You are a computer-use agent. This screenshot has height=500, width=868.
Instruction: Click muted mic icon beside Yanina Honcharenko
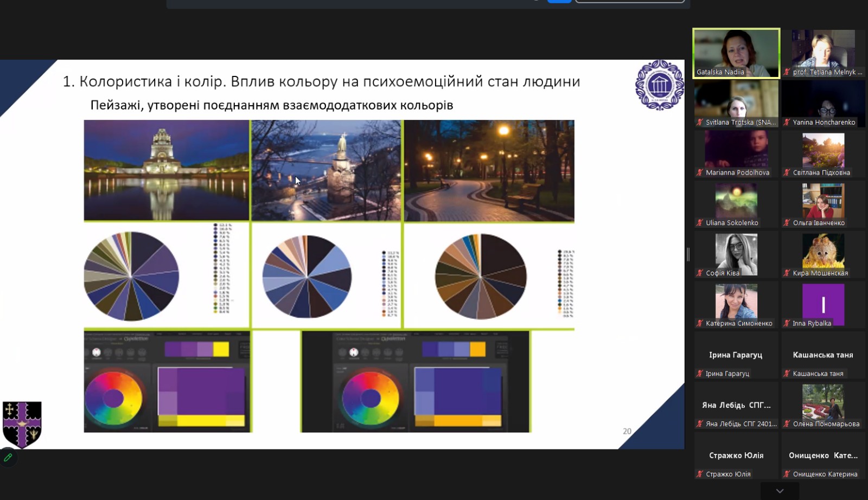pos(787,123)
